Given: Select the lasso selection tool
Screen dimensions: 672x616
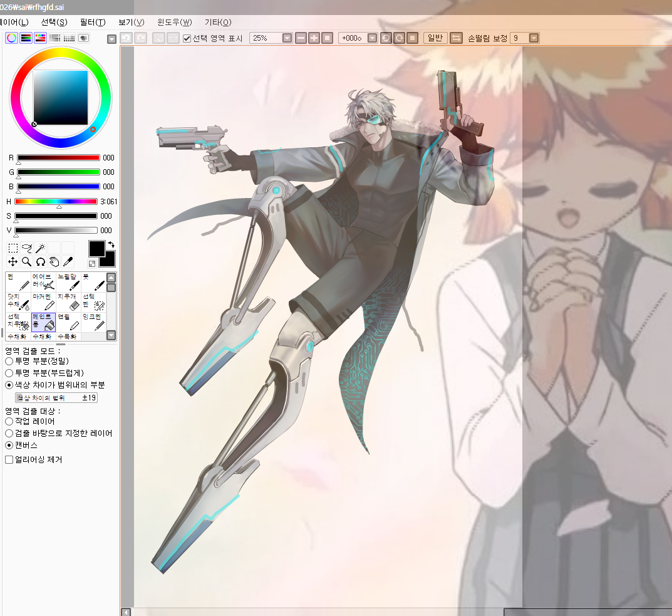Looking at the screenshot, I should coord(27,248).
